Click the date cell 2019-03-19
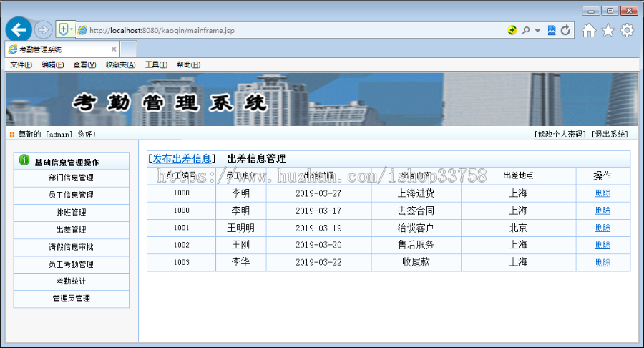This screenshot has height=348, width=644. point(318,228)
